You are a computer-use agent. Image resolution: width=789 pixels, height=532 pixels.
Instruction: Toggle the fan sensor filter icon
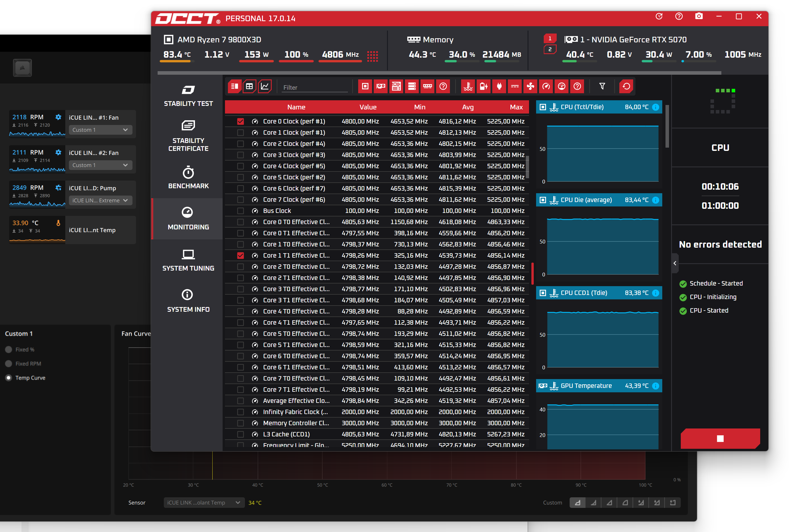click(x=531, y=86)
